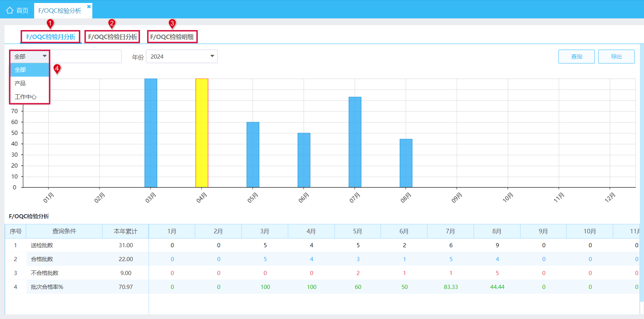Click the 导出 button
This screenshot has width=644, height=319.
point(616,56)
